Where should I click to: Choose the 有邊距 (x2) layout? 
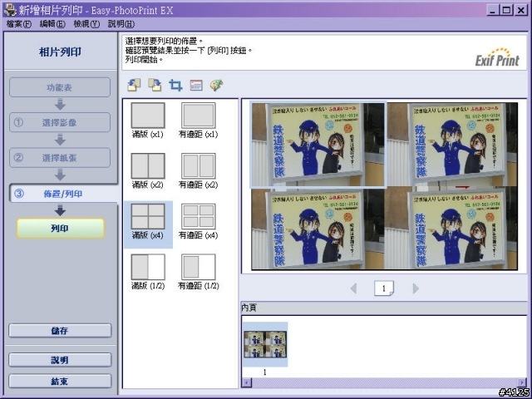point(198,171)
